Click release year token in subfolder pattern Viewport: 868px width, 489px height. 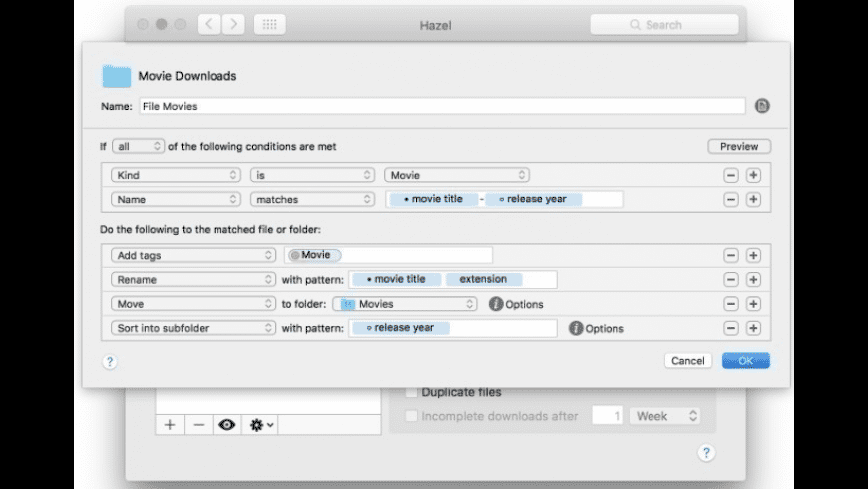tap(400, 328)
